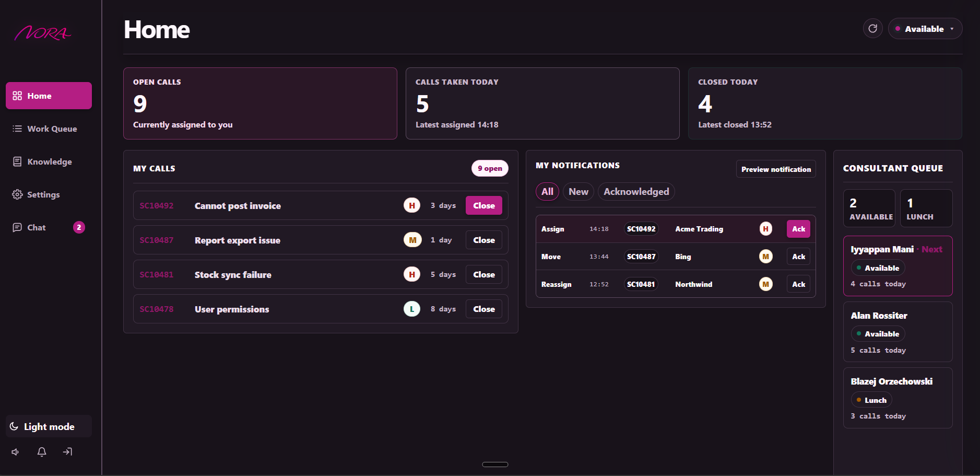Open the Available status dropdown

pyautogui.click(x=925, y=29)
